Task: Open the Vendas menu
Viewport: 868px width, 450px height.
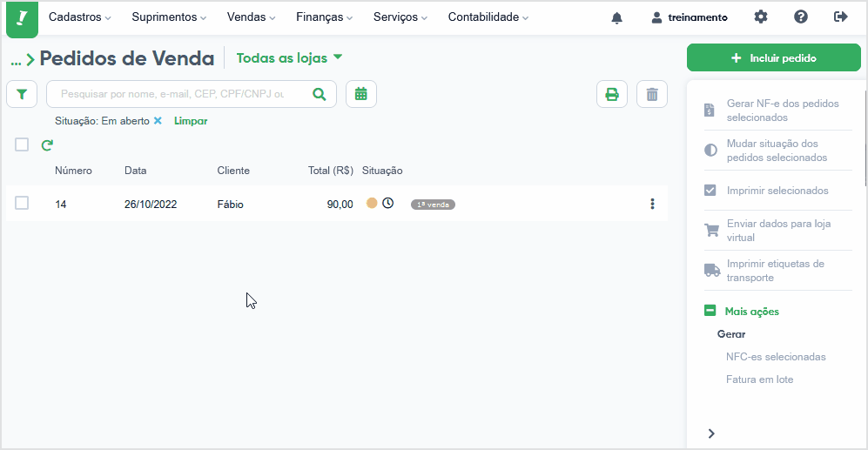Action: point(251,17)
